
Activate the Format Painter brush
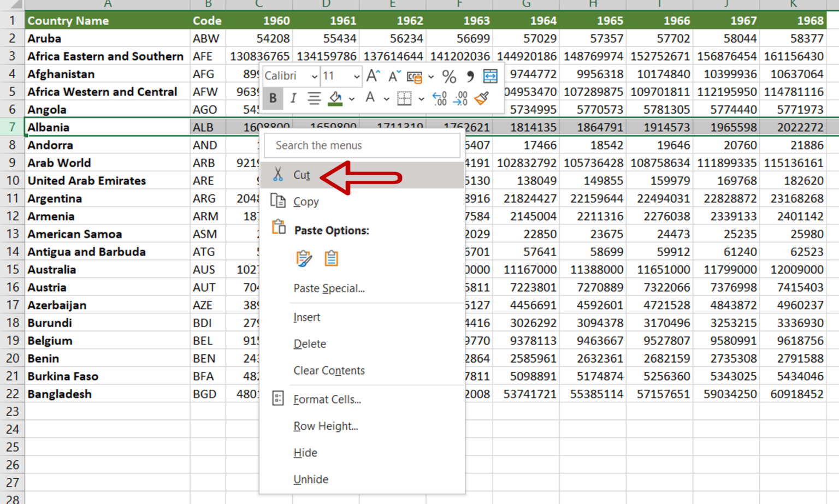pos(482,98)
